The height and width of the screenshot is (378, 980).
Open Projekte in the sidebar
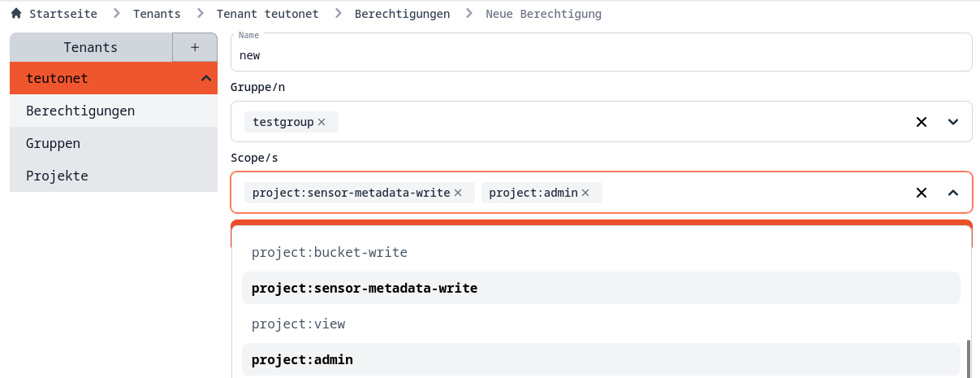click(57, 176)
